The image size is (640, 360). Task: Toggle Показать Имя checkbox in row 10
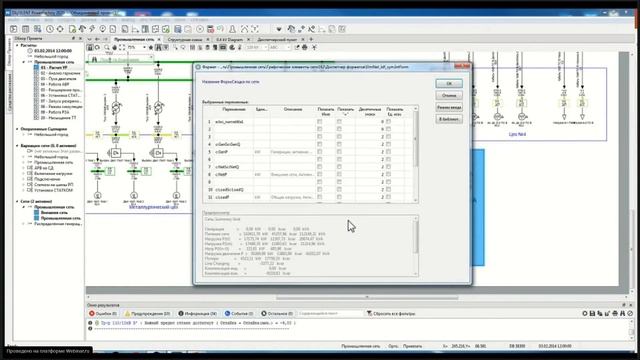tap(320, 189)
